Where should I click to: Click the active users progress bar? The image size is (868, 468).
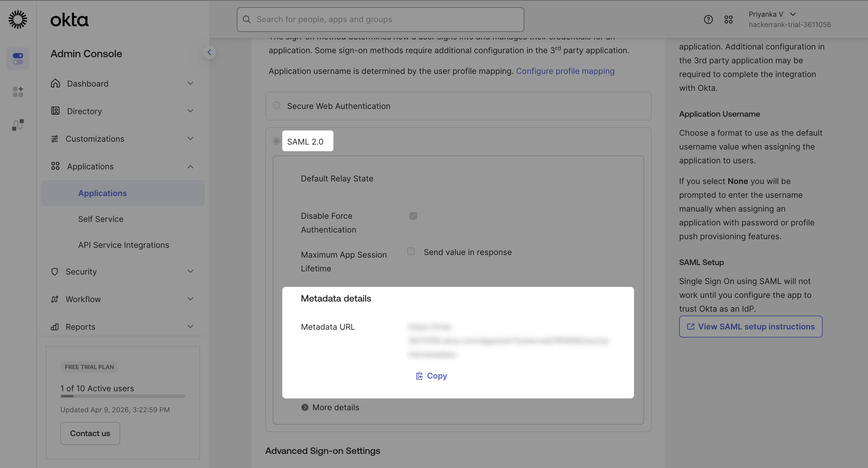123,396
